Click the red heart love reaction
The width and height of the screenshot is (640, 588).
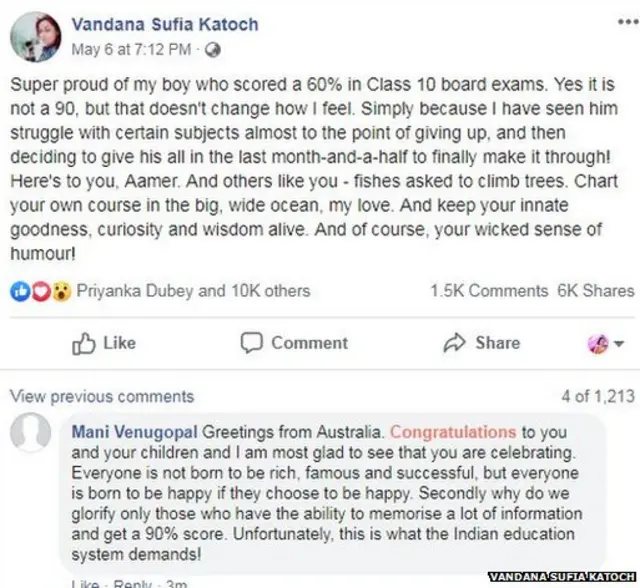[40, 291]
